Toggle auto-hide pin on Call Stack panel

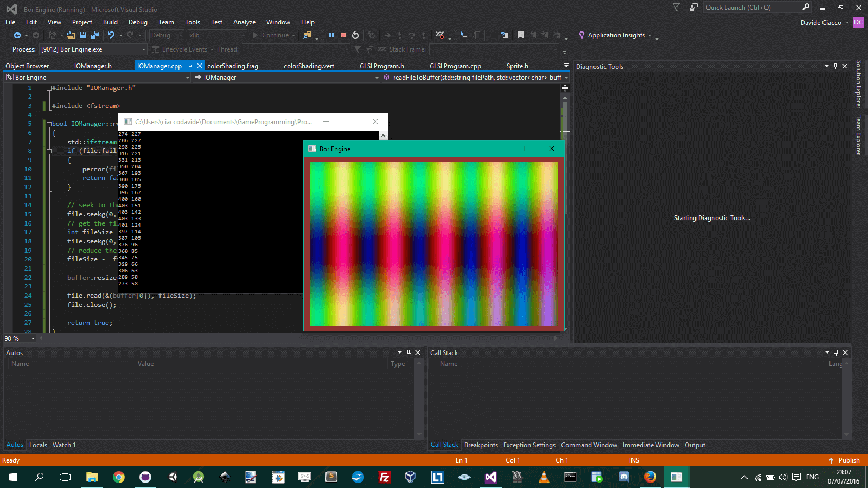click(836, 352)
